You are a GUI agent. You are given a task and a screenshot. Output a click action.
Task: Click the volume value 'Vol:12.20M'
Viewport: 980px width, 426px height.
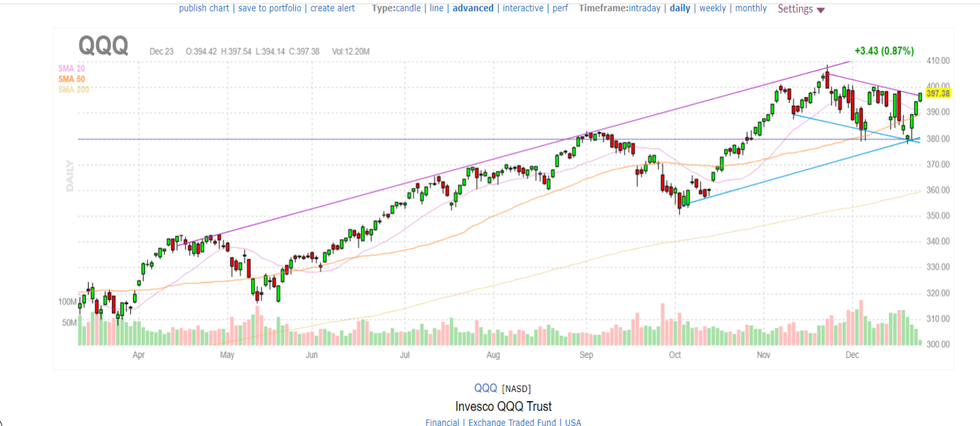(x=351, y=52)
